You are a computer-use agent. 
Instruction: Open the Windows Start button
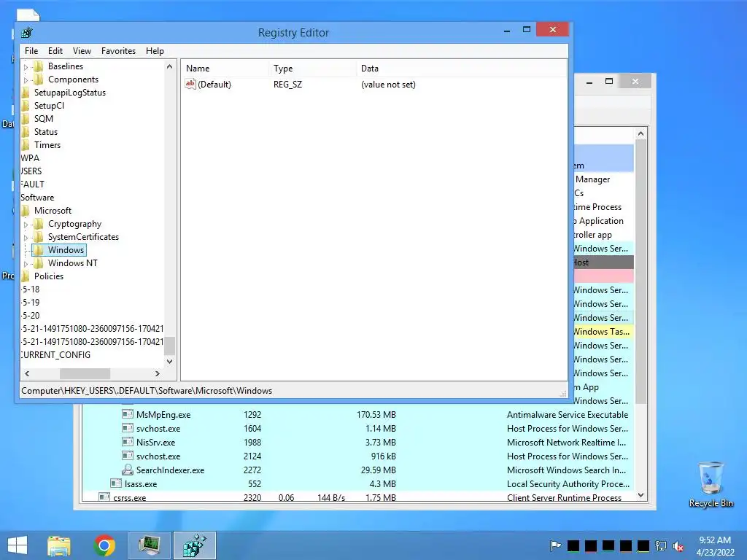[18, 545]
